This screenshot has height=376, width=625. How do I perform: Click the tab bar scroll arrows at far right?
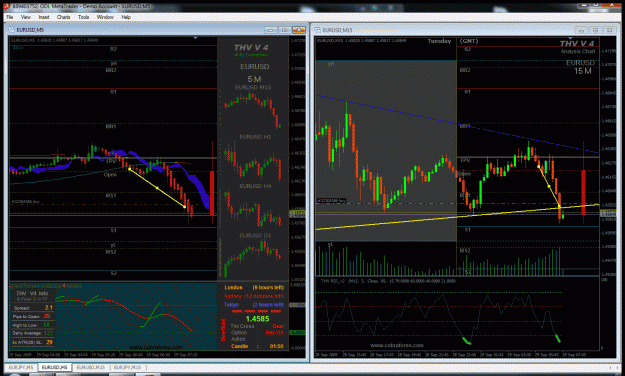click(614, 367)
